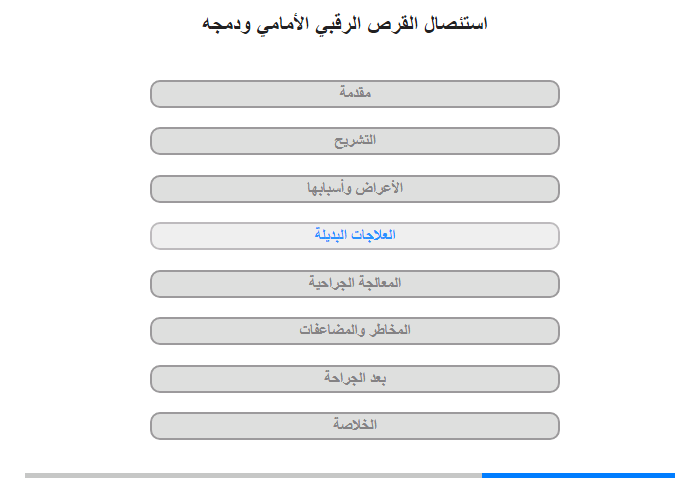
Task: Open المخاطر والمضاعفات section
Action: tap(355, 331)
